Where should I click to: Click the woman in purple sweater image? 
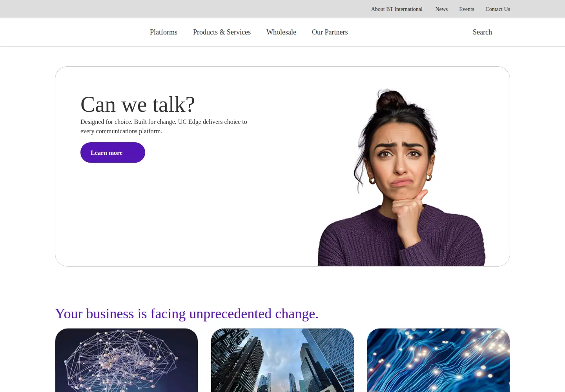[401, 178]
